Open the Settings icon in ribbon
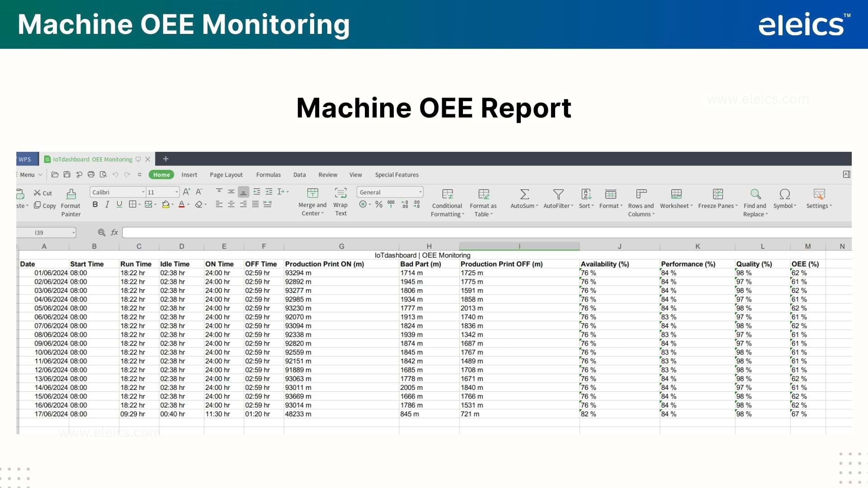 tap(819, 194)
